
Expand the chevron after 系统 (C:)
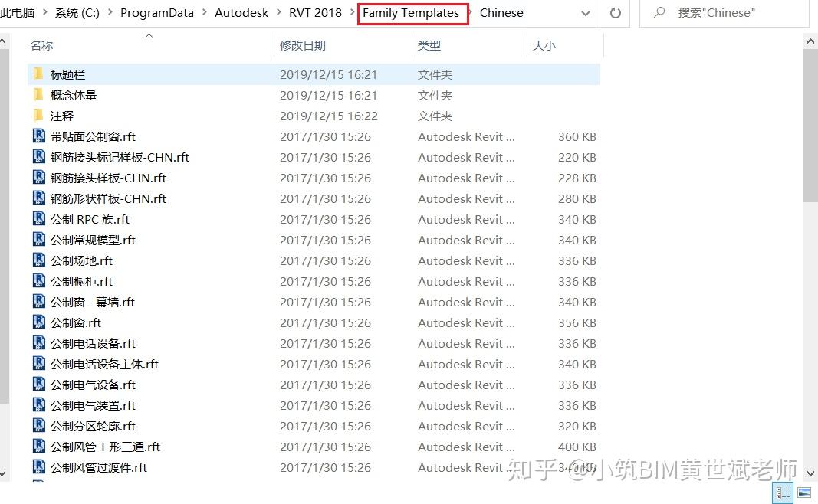(110, 12)
